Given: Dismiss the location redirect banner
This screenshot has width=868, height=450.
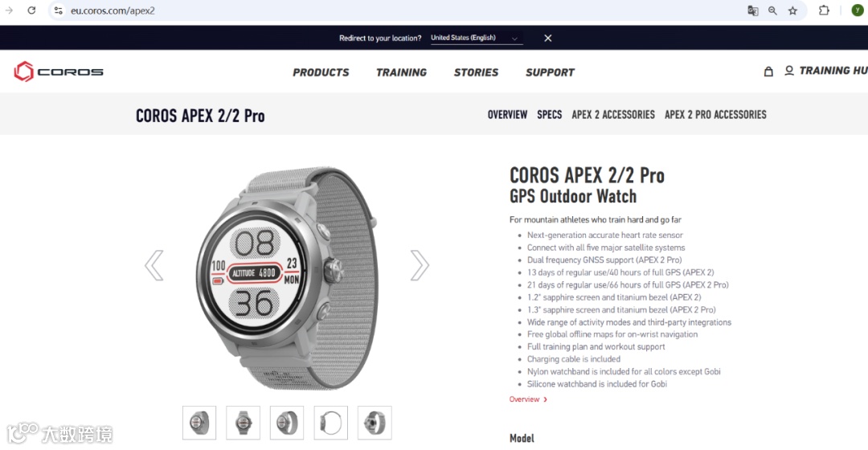Looking at the screenshot, I should pos(547,38).
